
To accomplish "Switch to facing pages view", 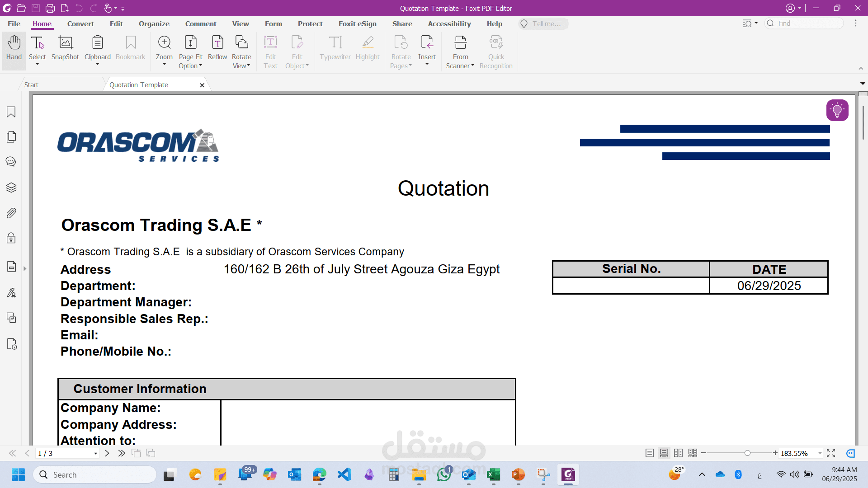I will tap(678, 453).
